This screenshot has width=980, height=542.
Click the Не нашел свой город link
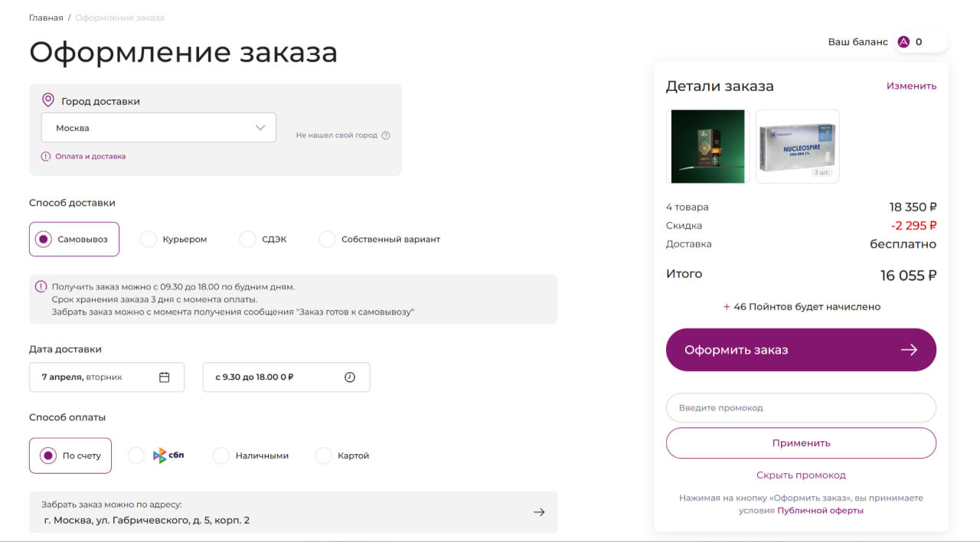[337, 135]
